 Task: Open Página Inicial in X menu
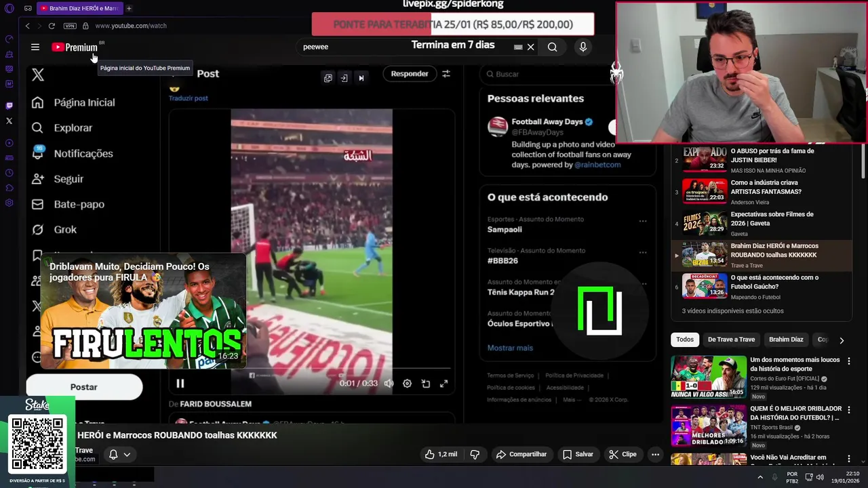(73, 102)
